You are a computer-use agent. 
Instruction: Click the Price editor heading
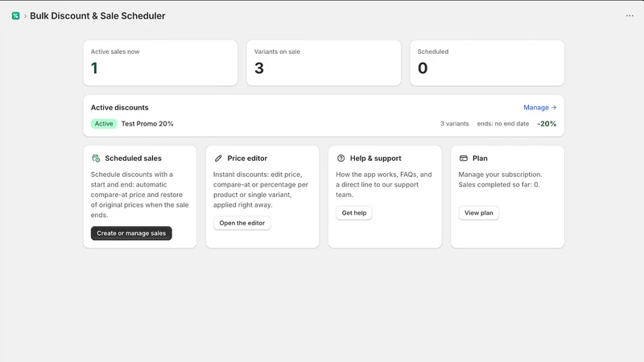coord(247,158)
